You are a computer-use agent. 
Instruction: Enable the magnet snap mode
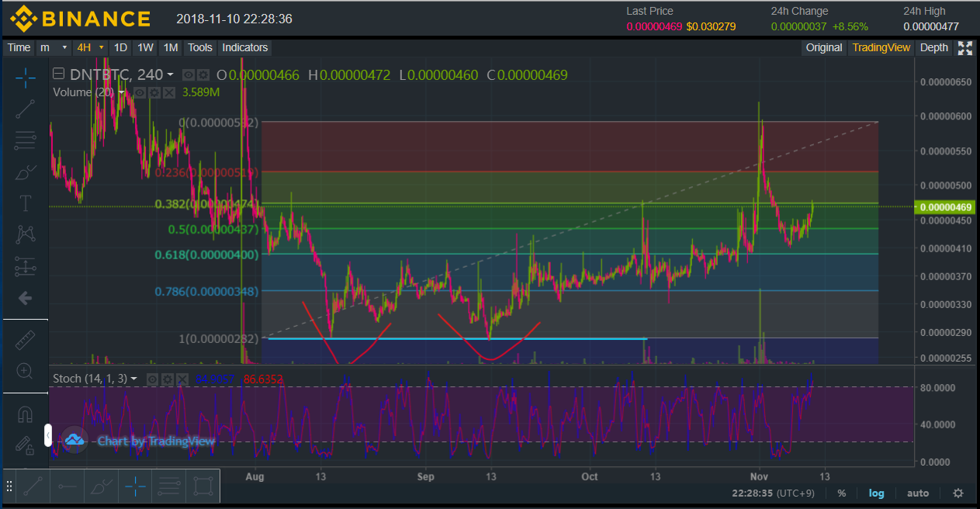point(25,414)
